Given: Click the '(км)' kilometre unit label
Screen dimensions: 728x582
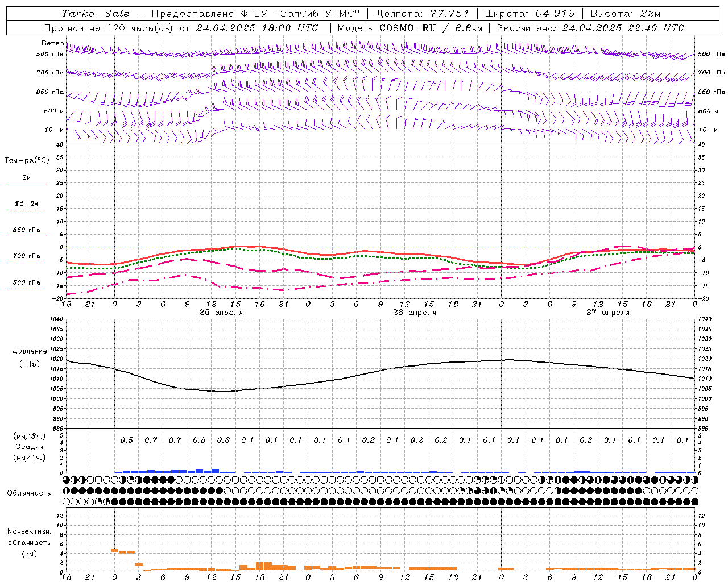Looking at the screenshot, I should 29,553.
